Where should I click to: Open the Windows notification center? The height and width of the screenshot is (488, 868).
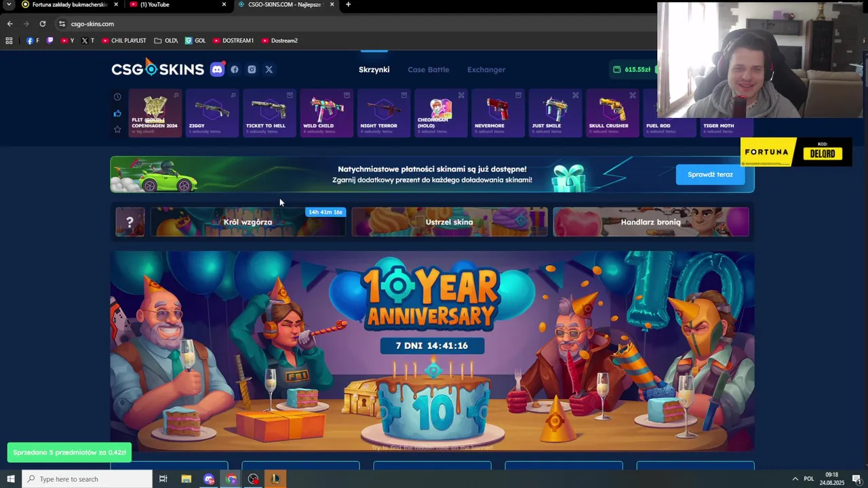pyautogui.click(x=856, y=479)
